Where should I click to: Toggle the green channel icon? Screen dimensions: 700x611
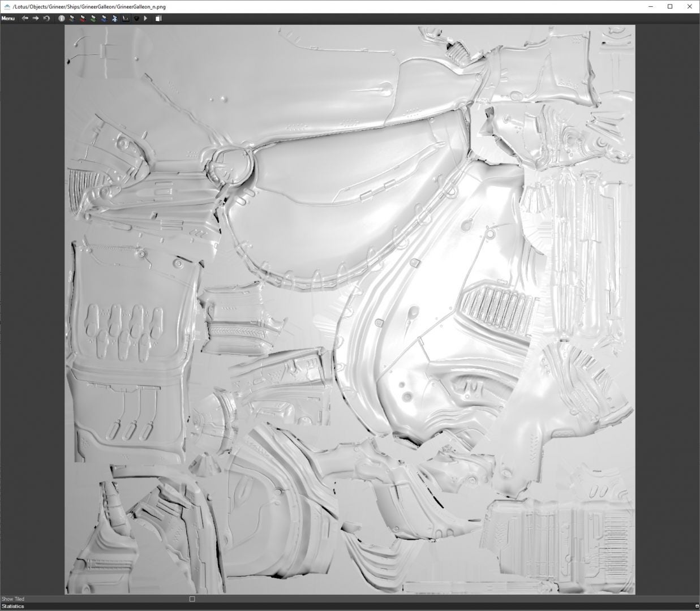pyautogui.click(x=93, y=18)
